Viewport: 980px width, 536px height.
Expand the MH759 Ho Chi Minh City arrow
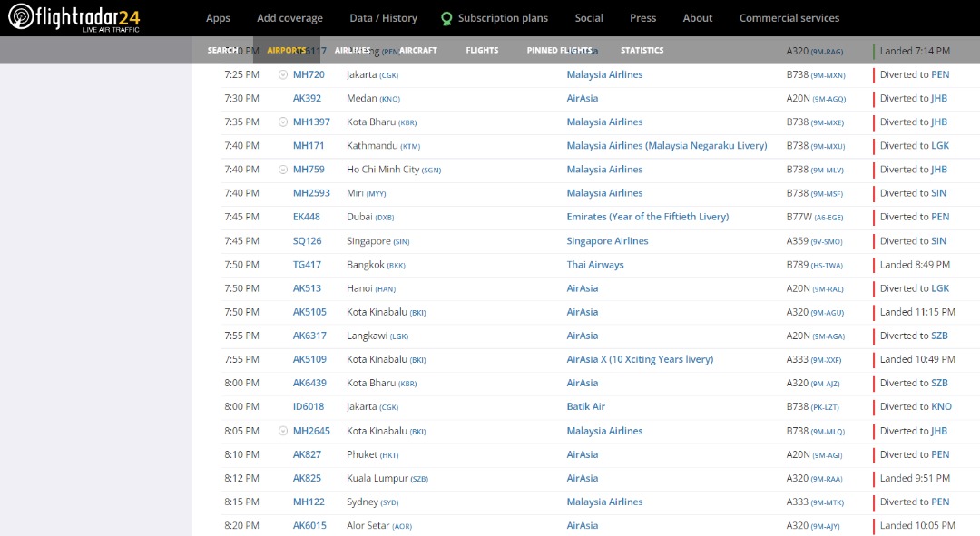(x=282, y=170)
